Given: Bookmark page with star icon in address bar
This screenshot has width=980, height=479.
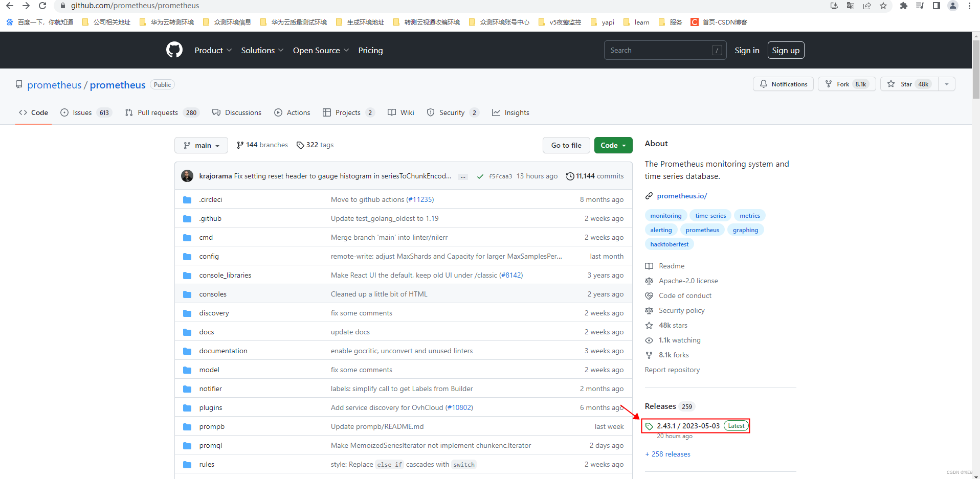Looking at the screenshot, I should [883, 6].
